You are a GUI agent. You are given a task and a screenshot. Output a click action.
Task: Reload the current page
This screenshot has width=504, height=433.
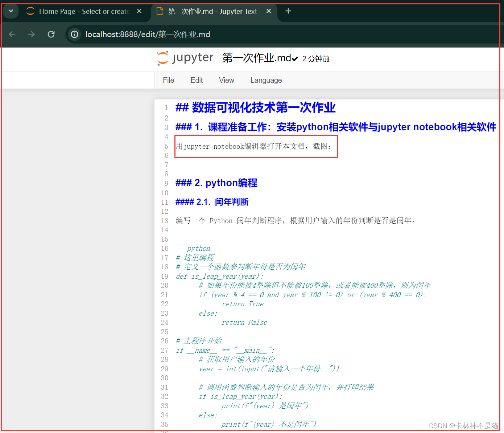tap(51, 34)
